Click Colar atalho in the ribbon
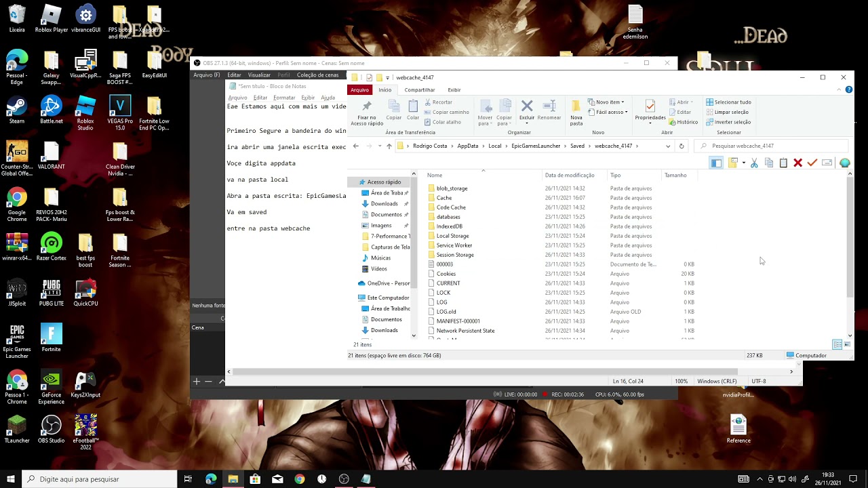The image size is (868, 488). (x=442, y=122)
